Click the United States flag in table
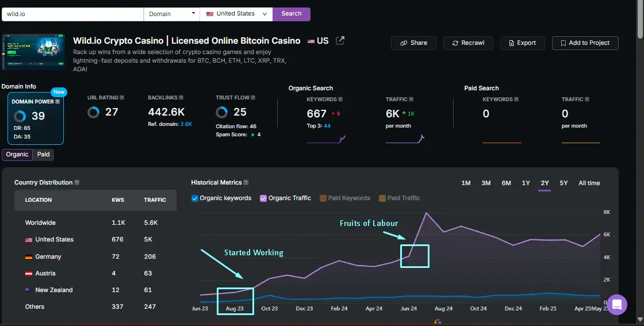Viewport: 644px width, 326px height. (29, 240)
